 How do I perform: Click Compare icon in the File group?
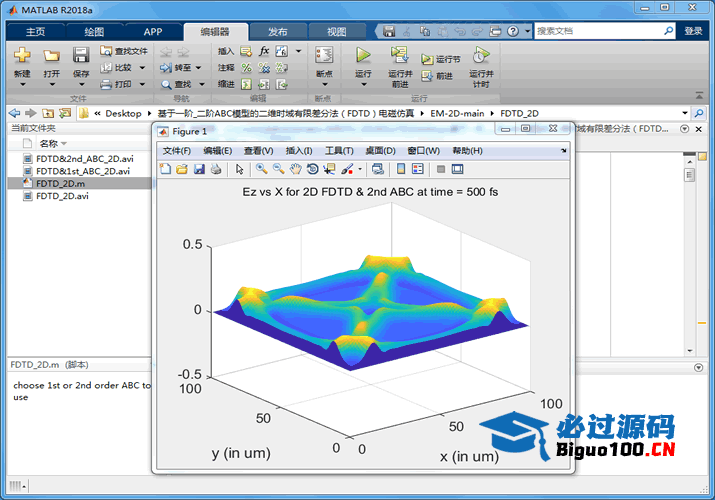point(106,67)
